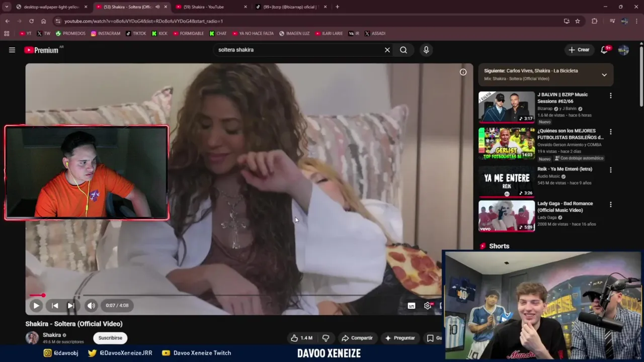Open the ASSADI bookmark
644x362 pixels.
[x=375, y=34]
